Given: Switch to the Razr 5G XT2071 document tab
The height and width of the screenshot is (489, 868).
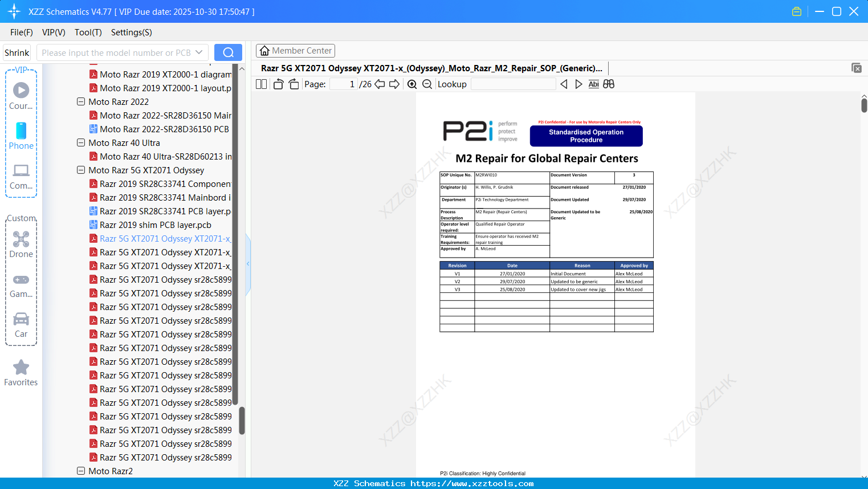Looking at the screenshot, I should click(431, 68).
